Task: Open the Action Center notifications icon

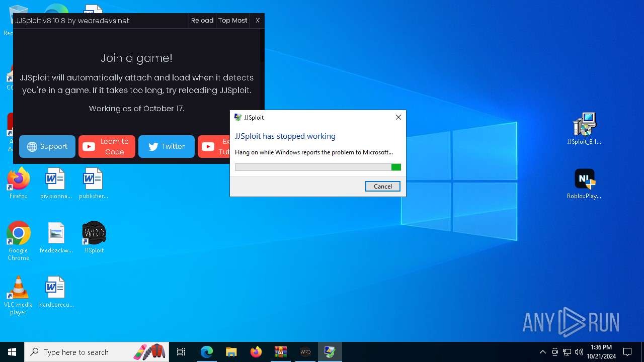Action: tap(627, 352)
